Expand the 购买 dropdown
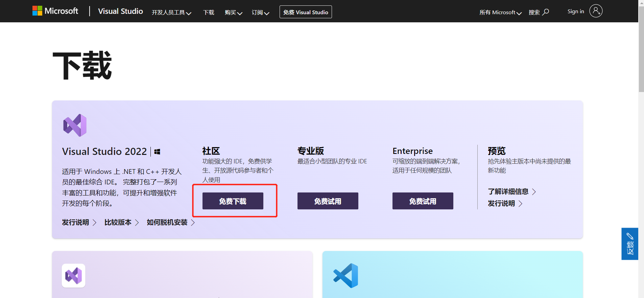 pyautogui.click(x=233, y=13)
